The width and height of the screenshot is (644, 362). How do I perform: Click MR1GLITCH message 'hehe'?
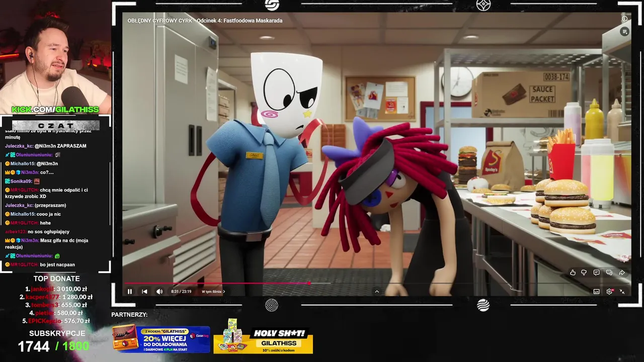45,223
